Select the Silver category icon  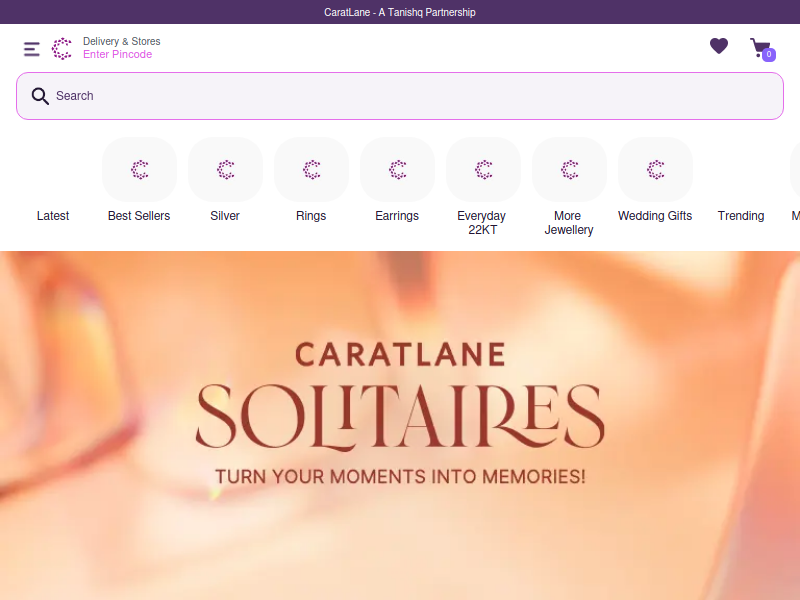coord(226,169)
